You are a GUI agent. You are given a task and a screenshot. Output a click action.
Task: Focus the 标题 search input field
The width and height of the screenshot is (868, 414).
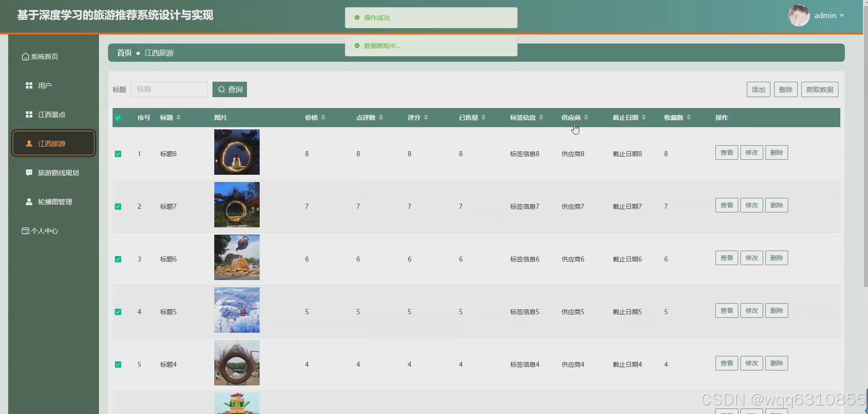tap(169, 89)
